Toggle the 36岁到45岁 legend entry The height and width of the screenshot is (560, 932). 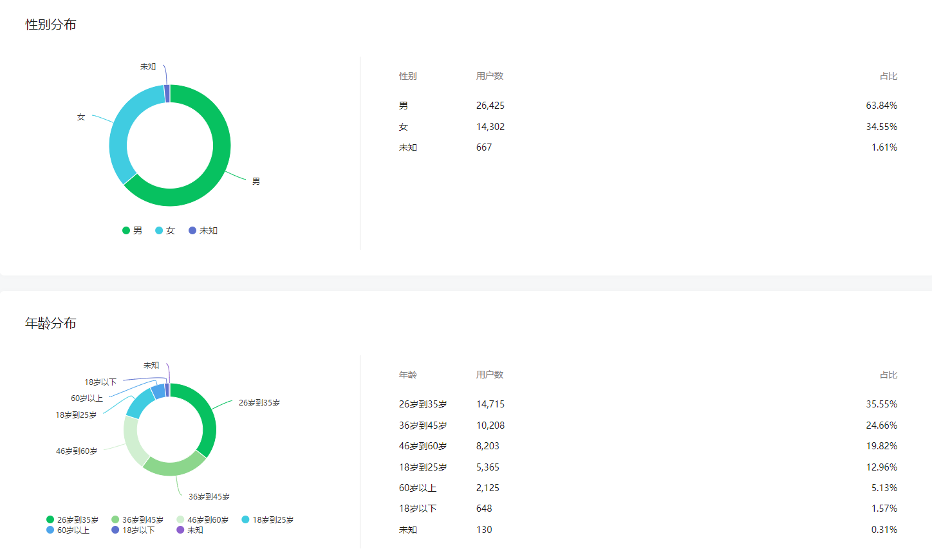pos(138,519)
